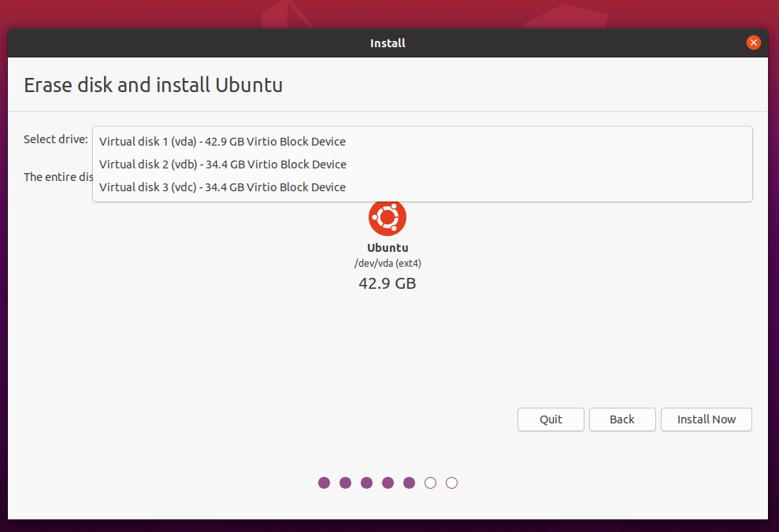Viewport: 779px width, 532px height.
Task: Click Erase disk and install Ubuntu heading
Action: click(x=153, y=85)
